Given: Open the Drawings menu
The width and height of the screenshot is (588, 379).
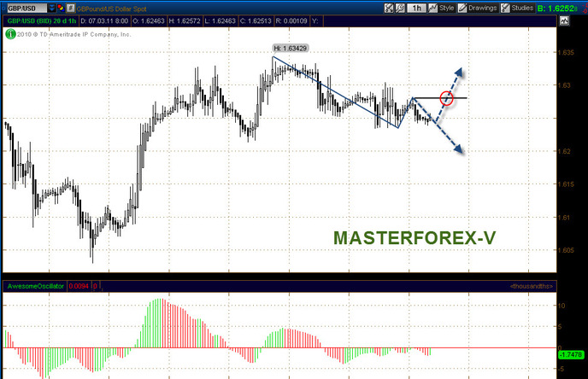Looking at the screenshot, I should [x=478, y=8].
